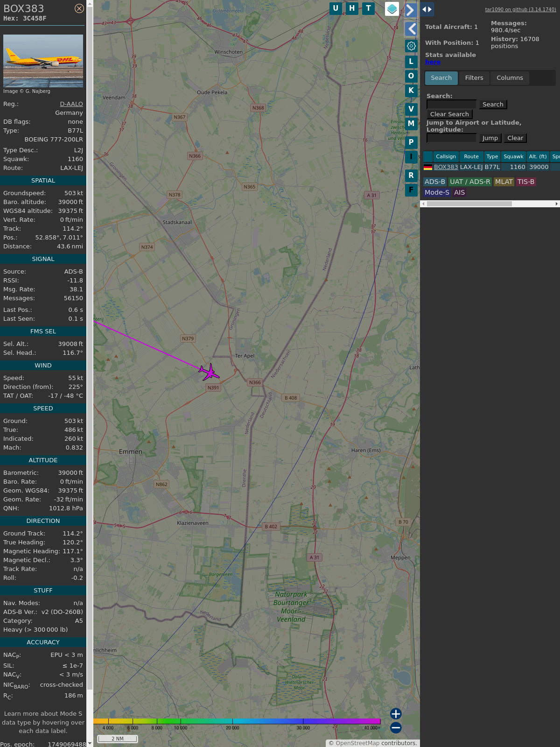Click the Search submit button
Viewport: 560px width, 747px height.
click(x=493, y=105)
